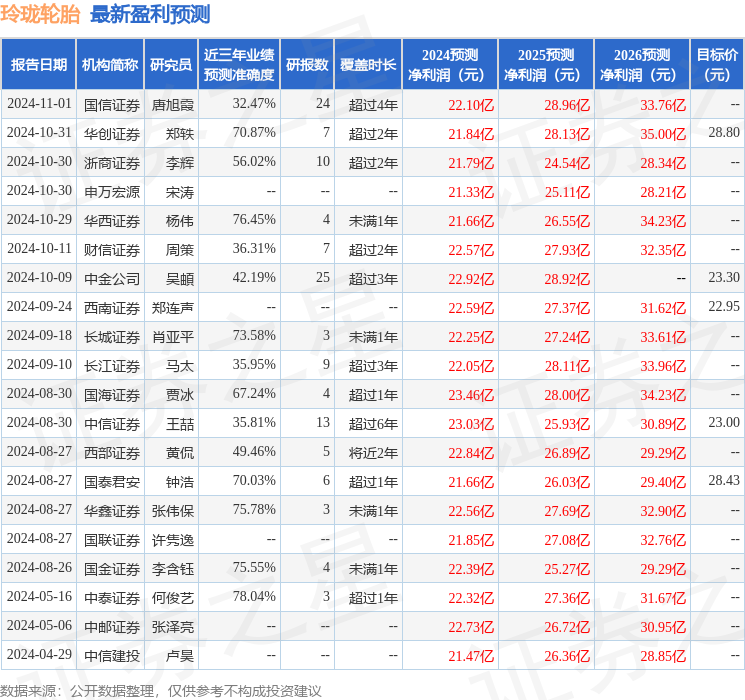Click the 研究员 column header

pyautogui.click(x=171, y=65)
